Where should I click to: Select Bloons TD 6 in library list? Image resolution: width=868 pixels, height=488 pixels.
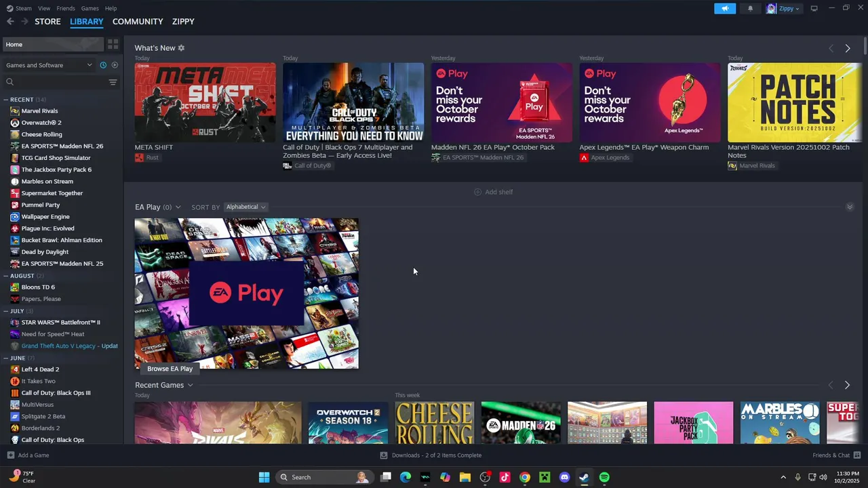click(38, 287)
